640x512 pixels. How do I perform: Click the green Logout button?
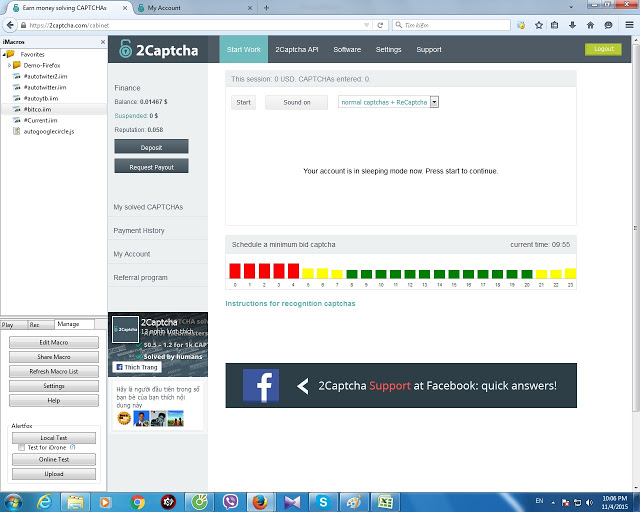click(603, 49)
